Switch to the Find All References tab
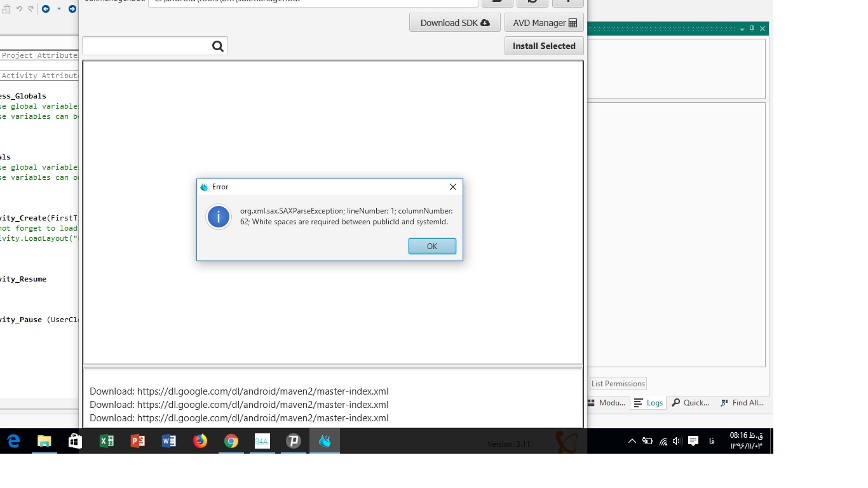The image size is (868, 488). point(742,403)
